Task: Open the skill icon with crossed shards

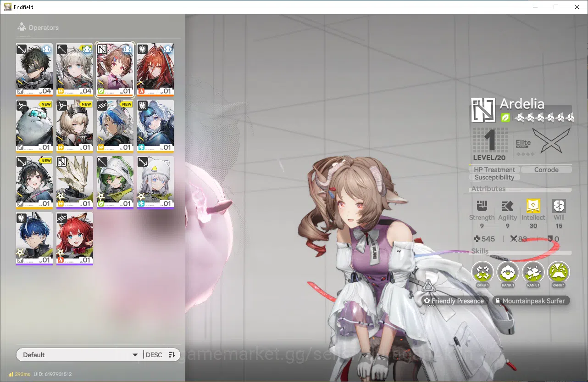Action: (483, 272)
